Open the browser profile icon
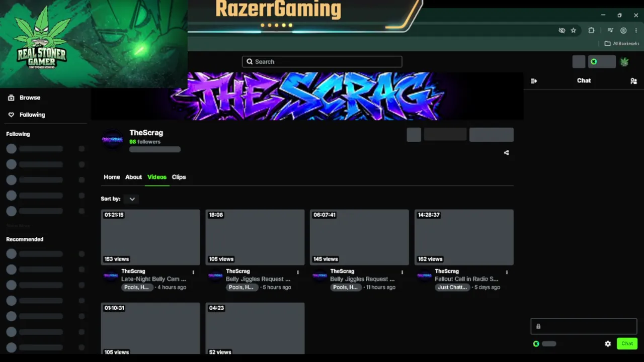The height and width of the screenshot is (362, 644). coord(623,30)
